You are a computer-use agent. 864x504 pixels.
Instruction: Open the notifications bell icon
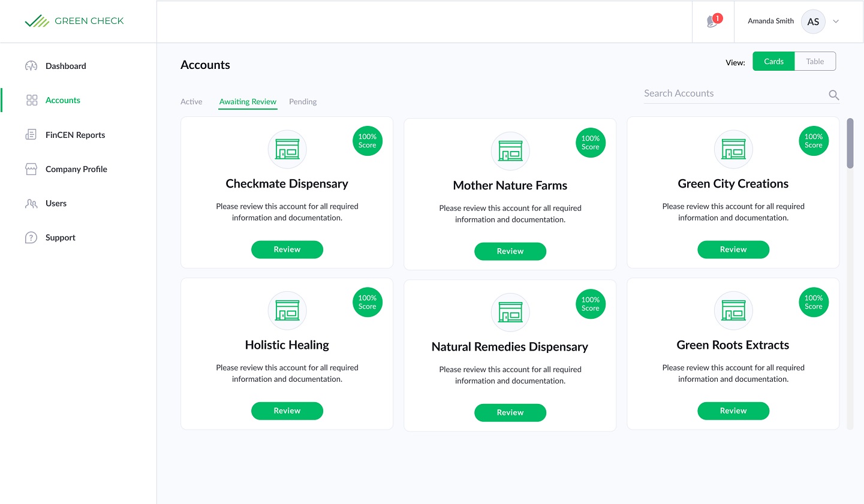pyautogui.click(x=713, y=22)
